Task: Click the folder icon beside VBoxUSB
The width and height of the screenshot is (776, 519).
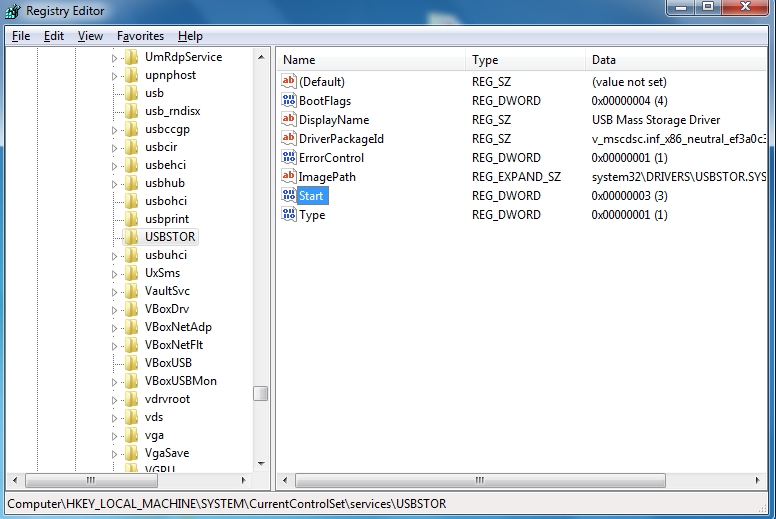Action: point(131,363)
